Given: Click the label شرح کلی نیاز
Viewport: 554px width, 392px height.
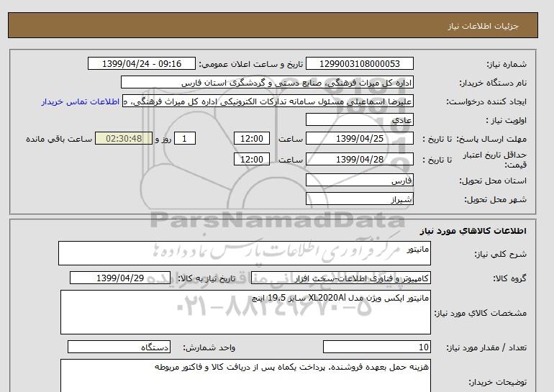Looking at the screenshot, I should (500, 254).
